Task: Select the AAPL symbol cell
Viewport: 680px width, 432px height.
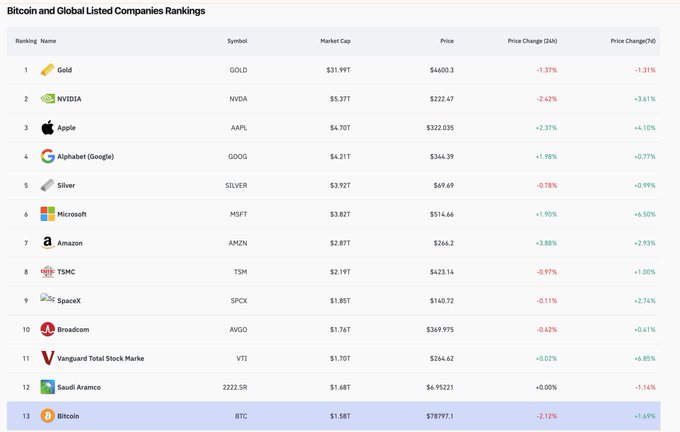Action: click(x=239, y=128)
